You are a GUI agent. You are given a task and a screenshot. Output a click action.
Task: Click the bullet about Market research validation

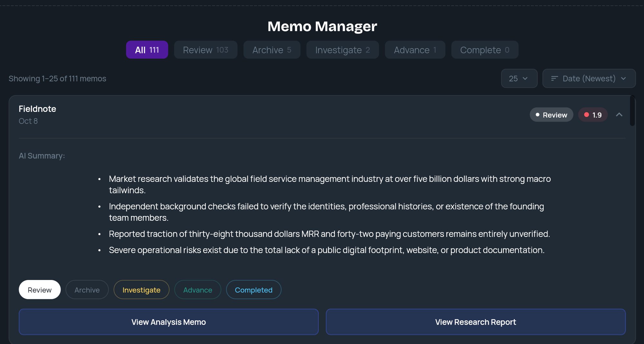[x=330, y=184]
